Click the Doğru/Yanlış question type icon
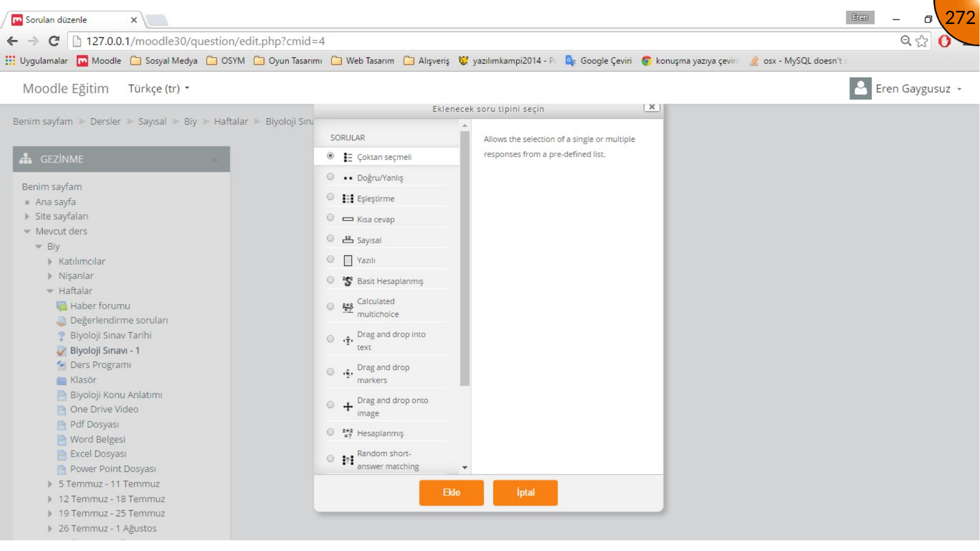Viewport: 980px width, 551px height. tap(348, 178)
